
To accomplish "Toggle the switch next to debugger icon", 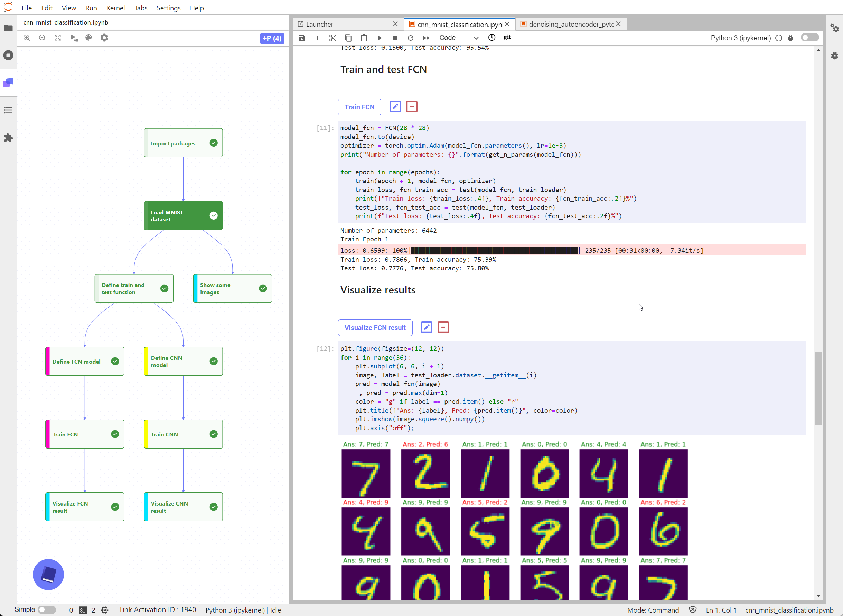I will (x=809, y=38).
